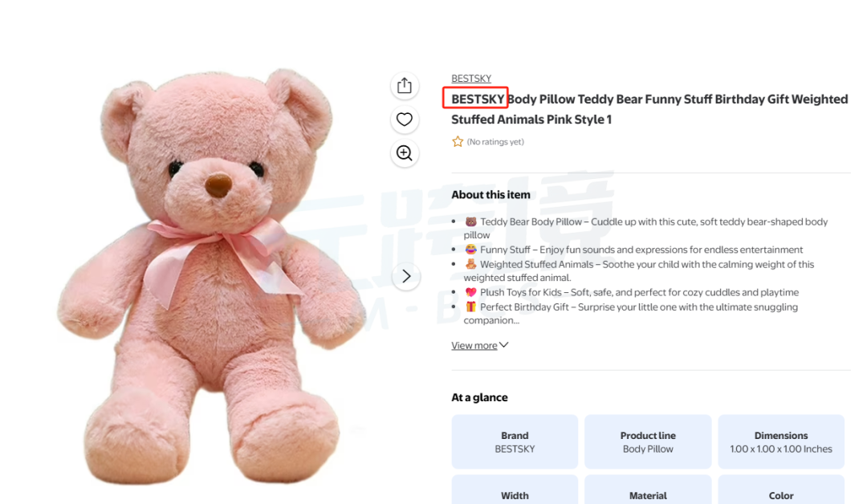Open the BESTSKY brand link above the title
The image size is (867, 504).
[471, 79]
